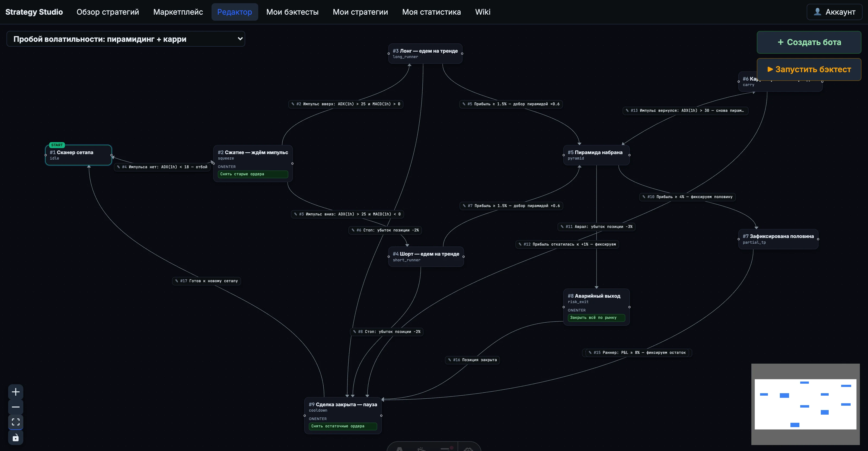Screen dimensions: 868x451
Task: Click the Снять старые ордера action chip
Action: pyautogui.click(x=253, y=174)
